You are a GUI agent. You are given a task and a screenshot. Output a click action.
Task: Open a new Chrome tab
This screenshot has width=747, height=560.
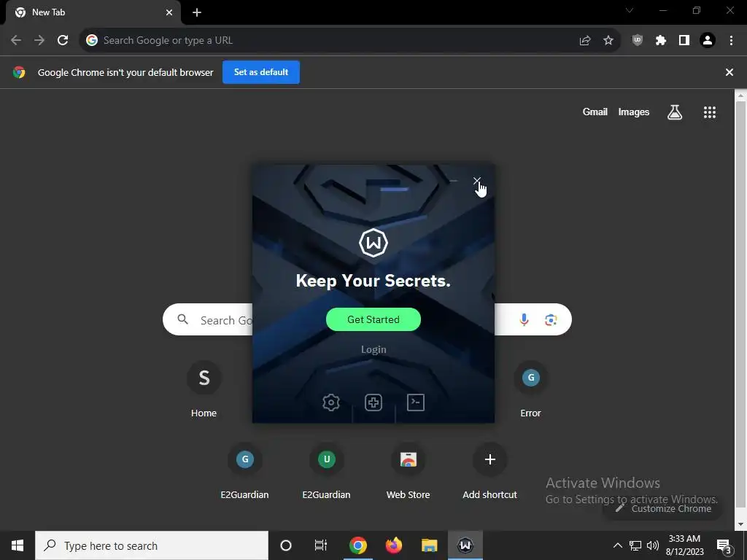197,12
